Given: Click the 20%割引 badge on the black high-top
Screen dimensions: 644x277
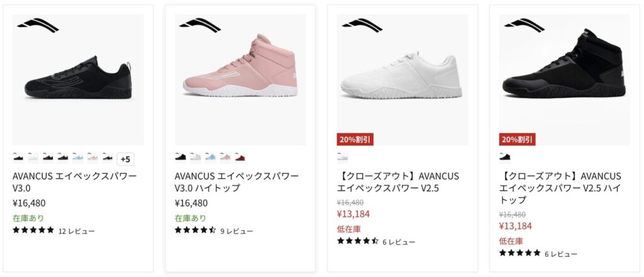Looking at the screenshot, I should point(518,139).
